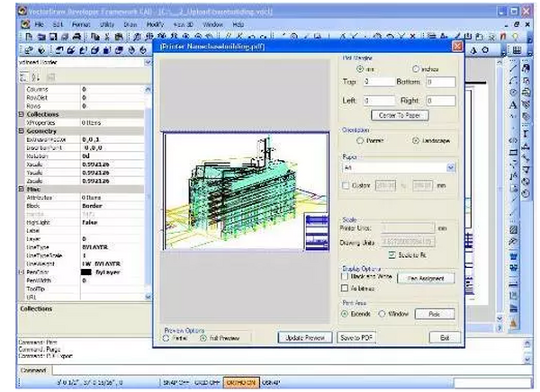Select the Arc tool in right toolbar

pos(514,80)
